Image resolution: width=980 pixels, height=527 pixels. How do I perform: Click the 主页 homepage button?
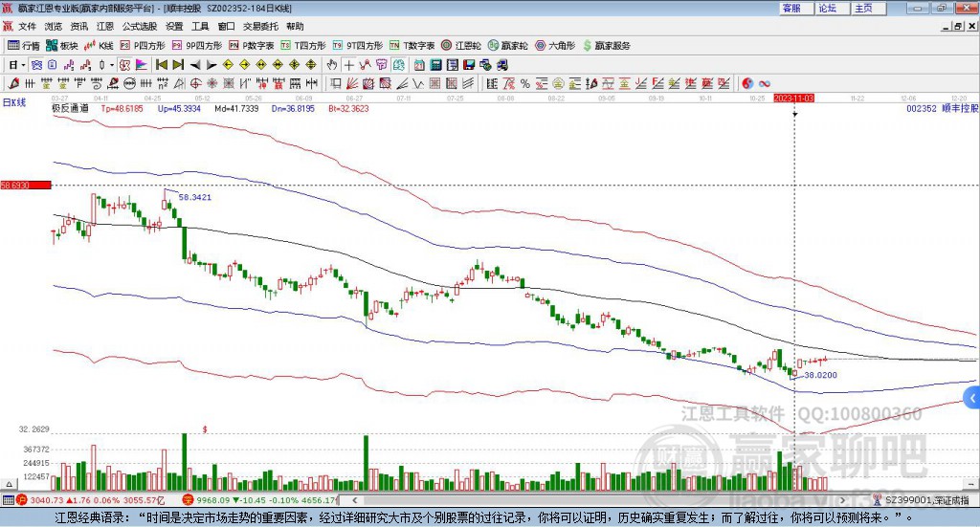coord(867,8)
